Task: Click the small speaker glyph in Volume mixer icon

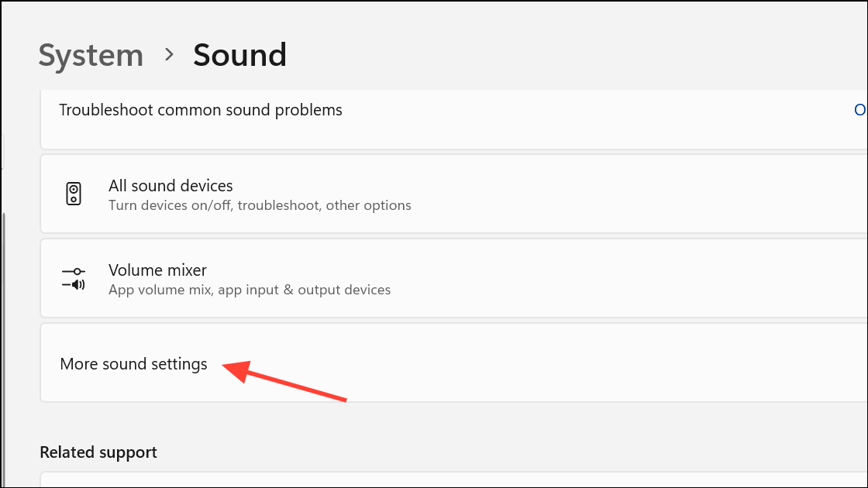Action: coord(77,284)
